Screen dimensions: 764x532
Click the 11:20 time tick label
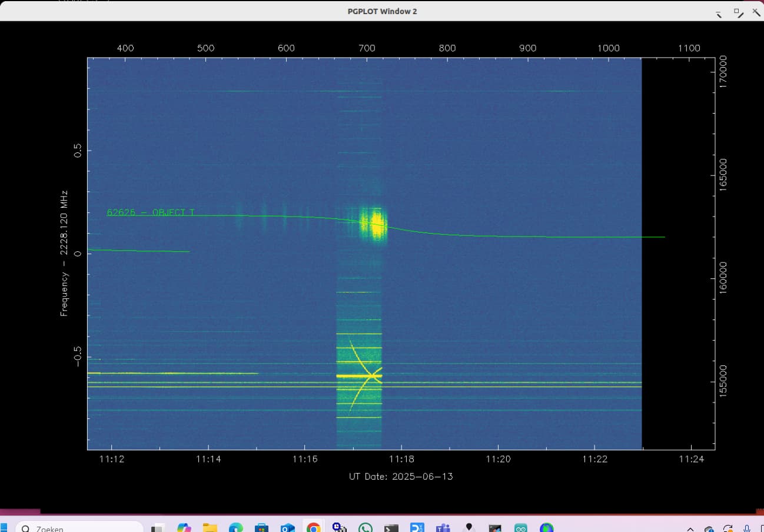(498, 459)
